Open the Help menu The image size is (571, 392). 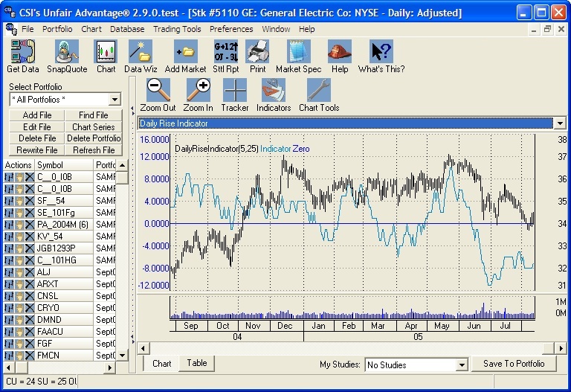(306, 29)
